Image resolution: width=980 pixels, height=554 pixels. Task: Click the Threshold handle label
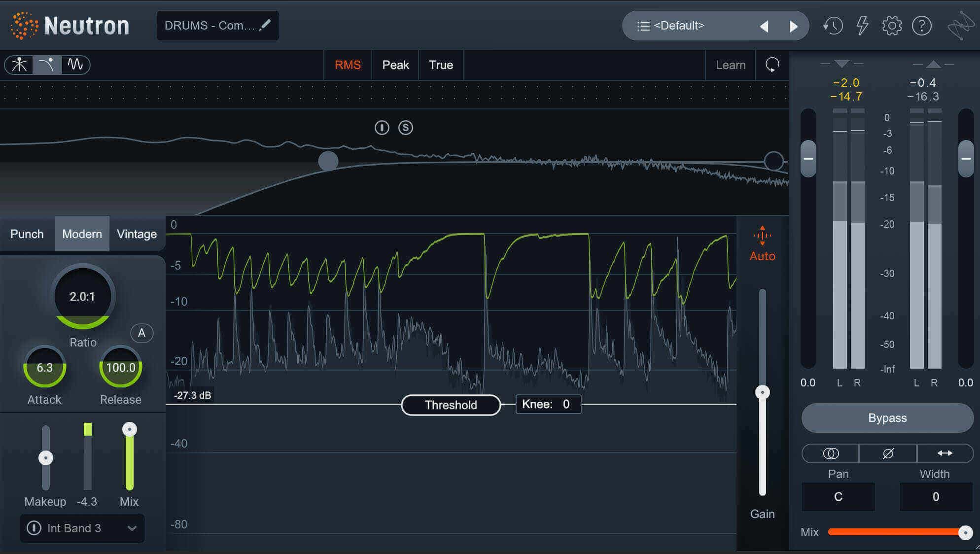click(451, 405)
